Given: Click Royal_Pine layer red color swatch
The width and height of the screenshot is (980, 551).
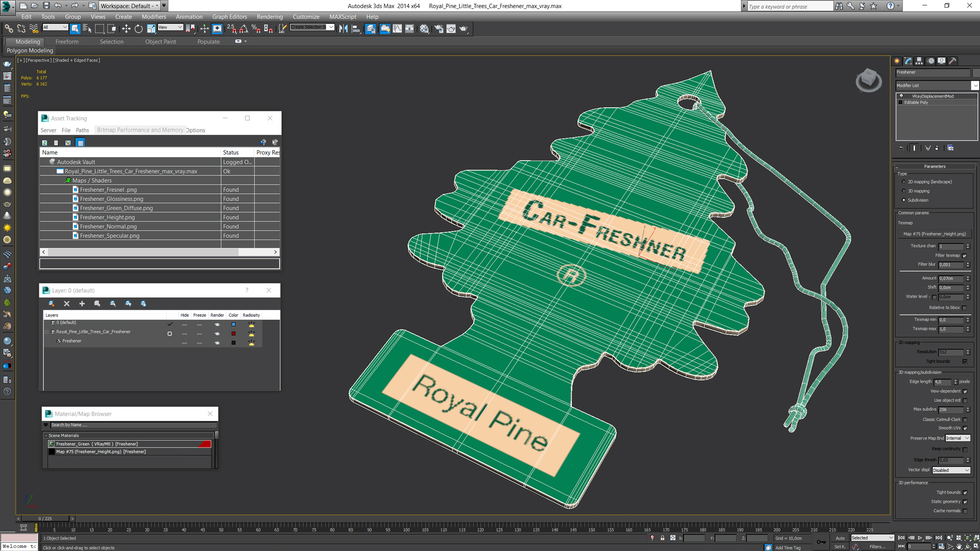Looking at the screenshot, I should [x=233, y=334].
